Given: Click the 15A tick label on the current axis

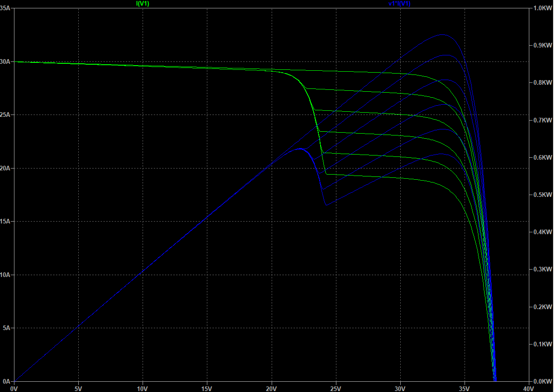Looking at the screenshot, I should [x=6, y=222].
